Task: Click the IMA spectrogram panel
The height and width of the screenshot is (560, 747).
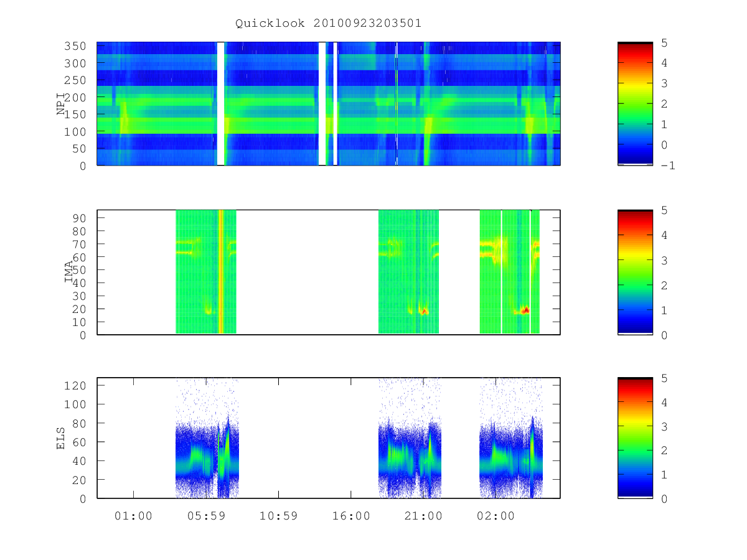Action: (x=329, y=273)
